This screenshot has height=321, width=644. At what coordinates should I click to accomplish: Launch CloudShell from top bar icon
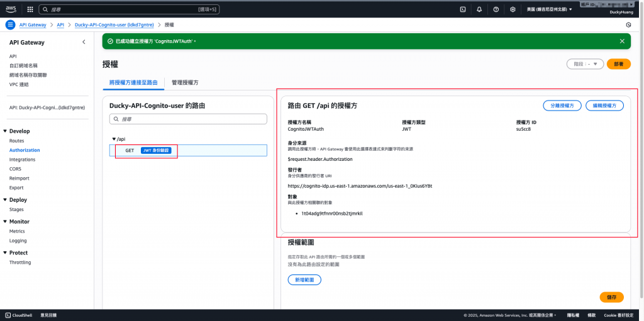(x=462, y=9)
